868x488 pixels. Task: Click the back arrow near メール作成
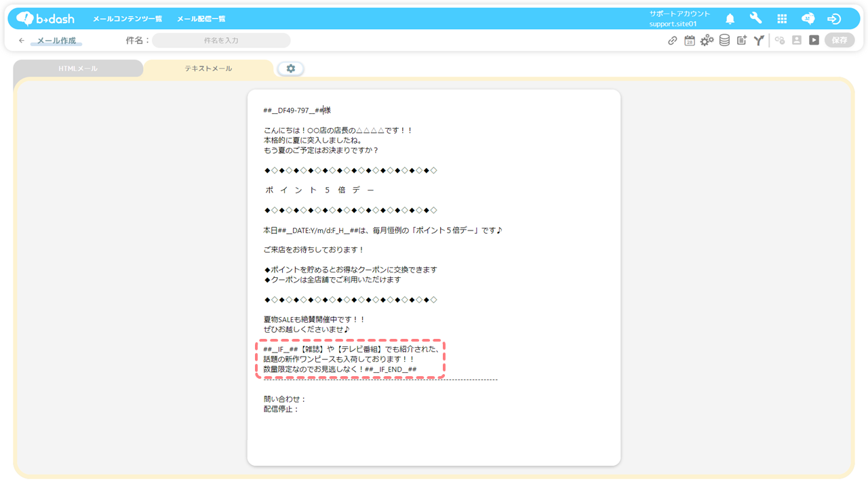(22, 41)
